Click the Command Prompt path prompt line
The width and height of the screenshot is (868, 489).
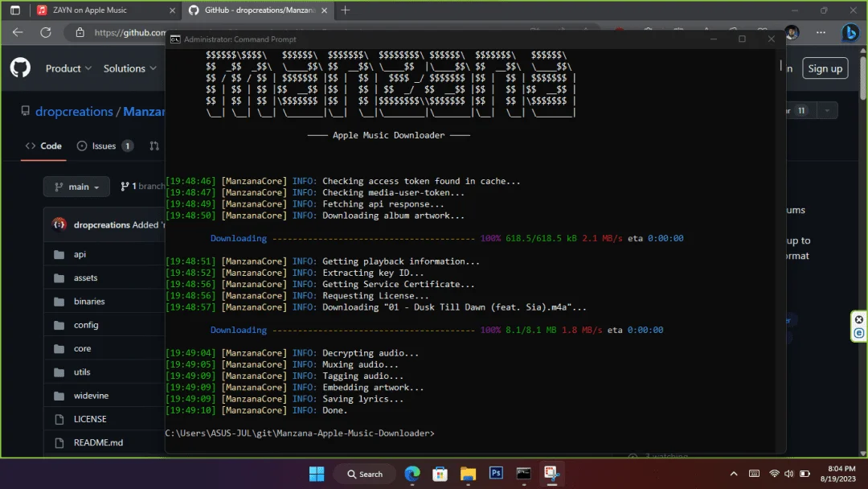(x=300, y=433)
